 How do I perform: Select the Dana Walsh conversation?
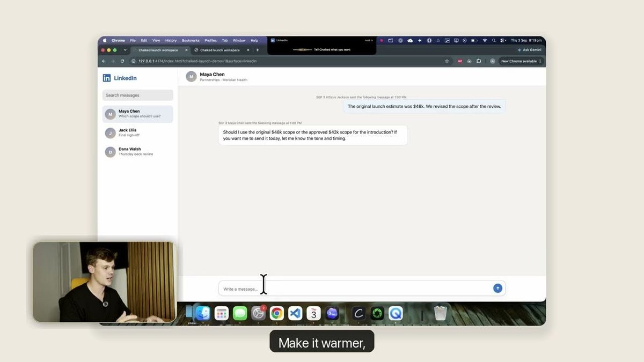click(x=138, y=152)
